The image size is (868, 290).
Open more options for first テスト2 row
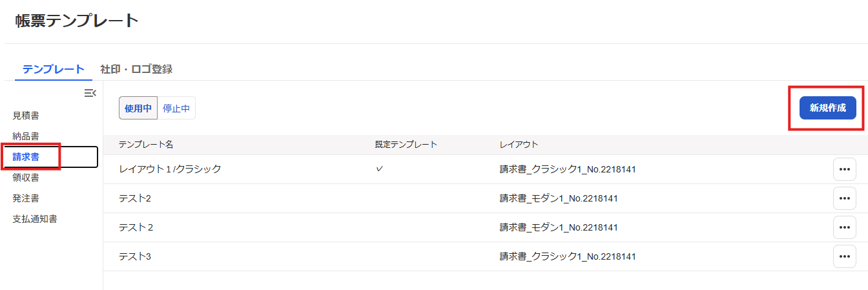pyautogui.click(x=844, y=198)
